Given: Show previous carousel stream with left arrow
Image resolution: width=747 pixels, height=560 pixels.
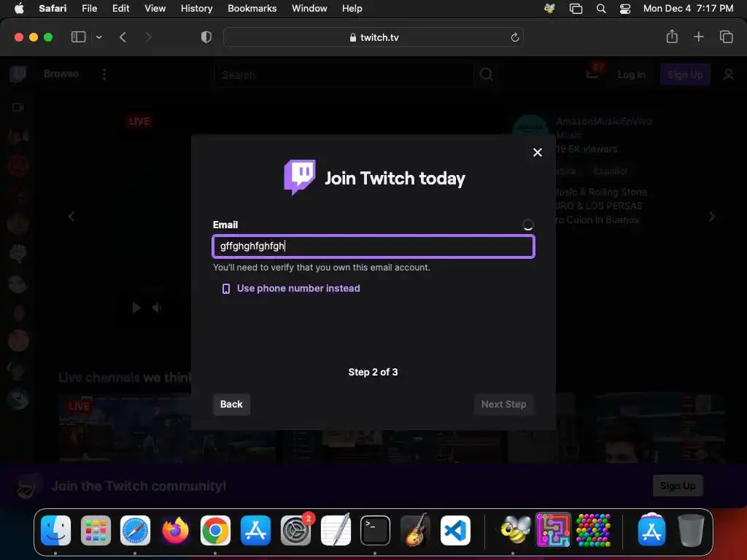Looking at the screenshot, I should pos(71,217).
